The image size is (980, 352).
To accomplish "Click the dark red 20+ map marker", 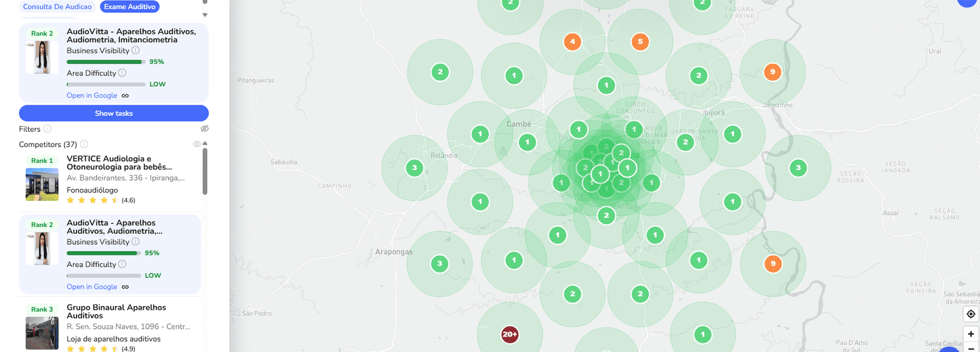I will pos(510,334).
